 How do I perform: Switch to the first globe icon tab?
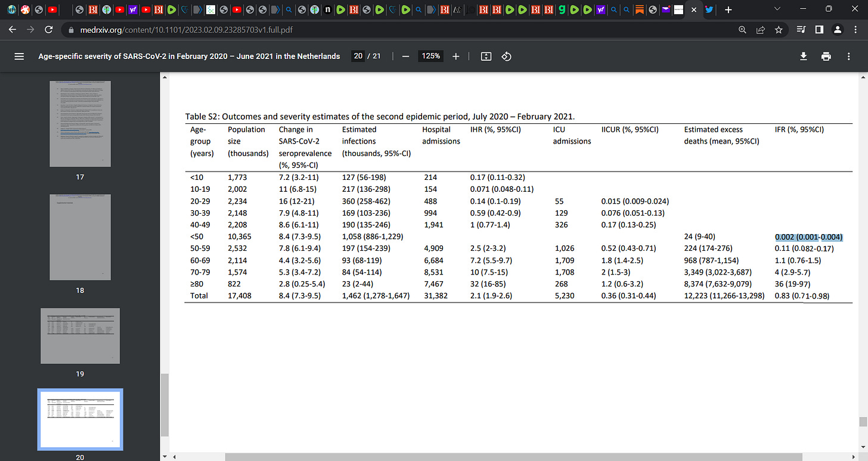click(13, 10)
